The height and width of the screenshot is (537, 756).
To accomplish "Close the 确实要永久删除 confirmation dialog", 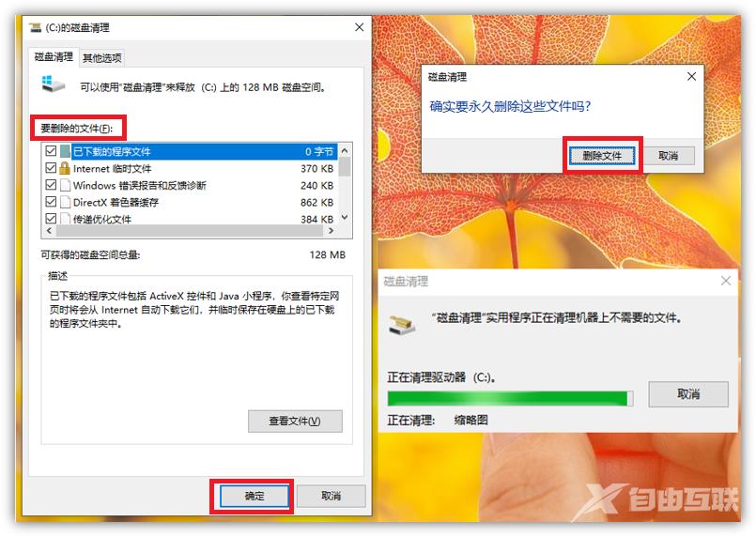I will click(691, 76).
